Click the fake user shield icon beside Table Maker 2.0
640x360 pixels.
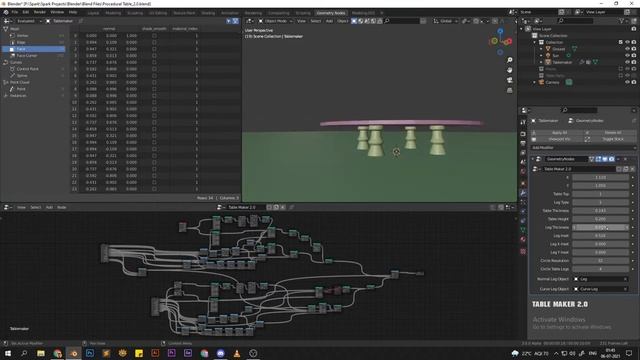pos(619,169)
